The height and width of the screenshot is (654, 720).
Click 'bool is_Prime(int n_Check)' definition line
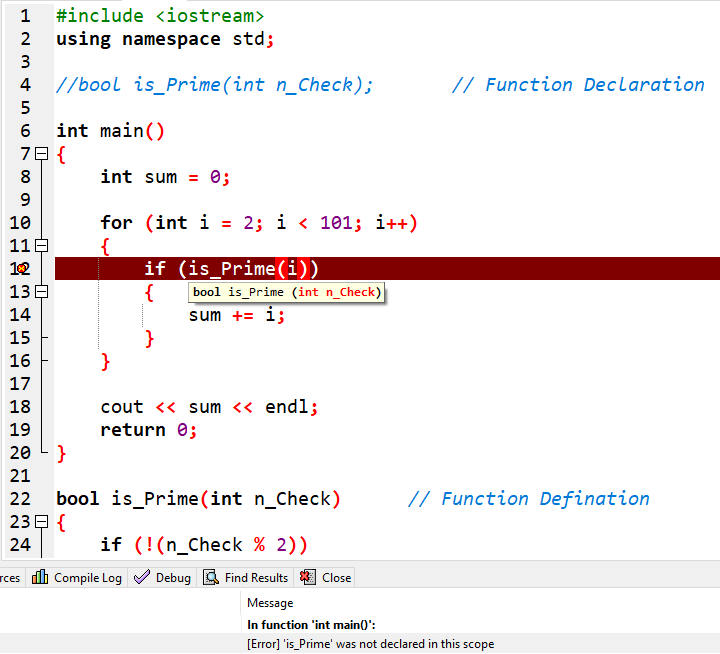198,499
